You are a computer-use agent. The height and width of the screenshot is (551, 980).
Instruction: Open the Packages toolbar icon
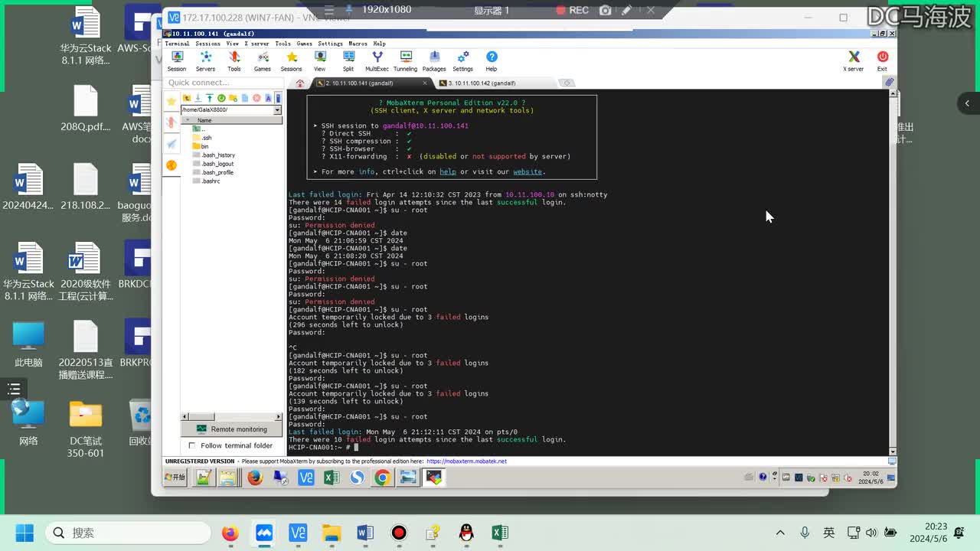(x=434, y=61)
